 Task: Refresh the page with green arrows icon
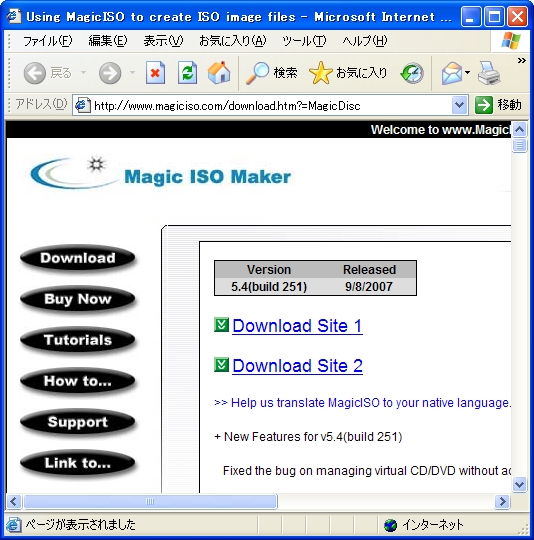(x=188, y=73)
